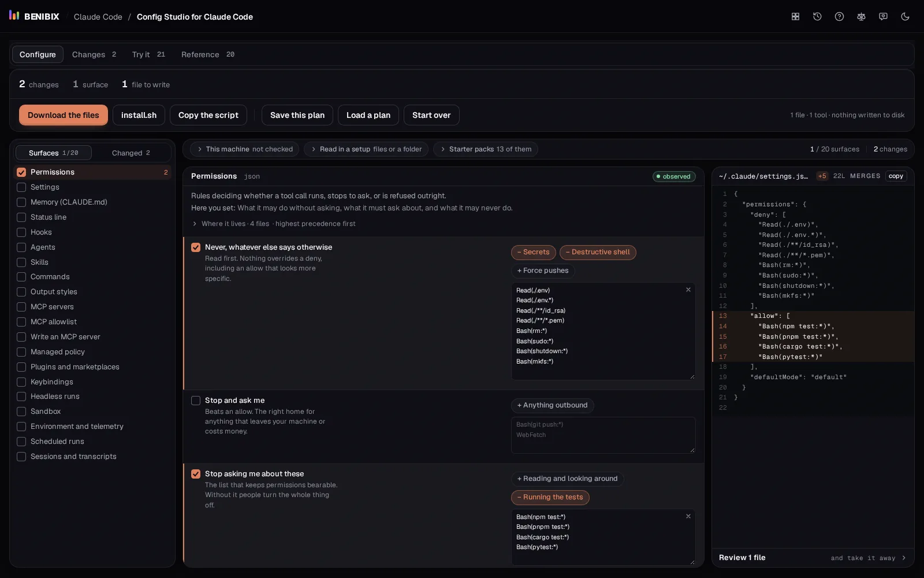
Task: Open the balance scales legal icon
Action: coord(861,17)
